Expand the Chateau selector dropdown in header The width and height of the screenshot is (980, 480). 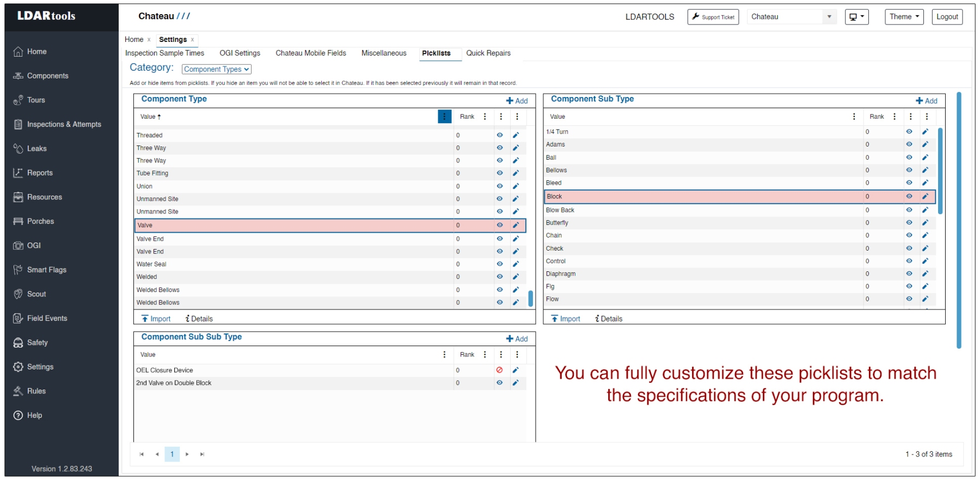829,17
